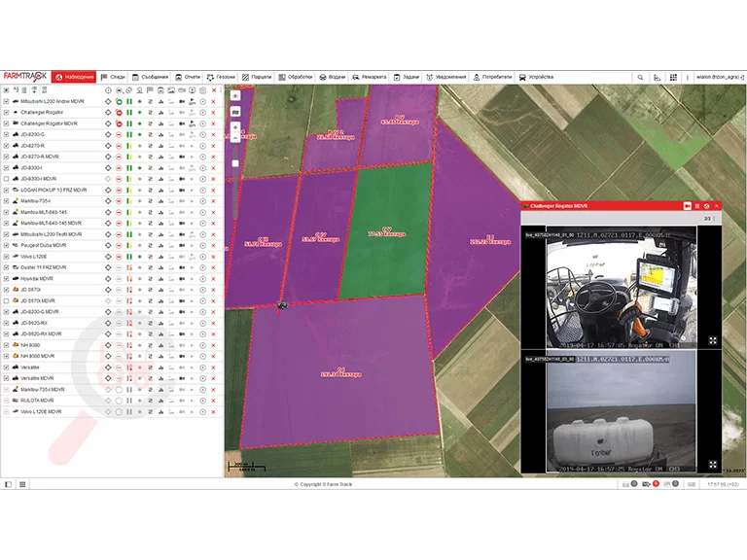Click video camera icon for Challenger Rogator MDVR

point(182,123)
